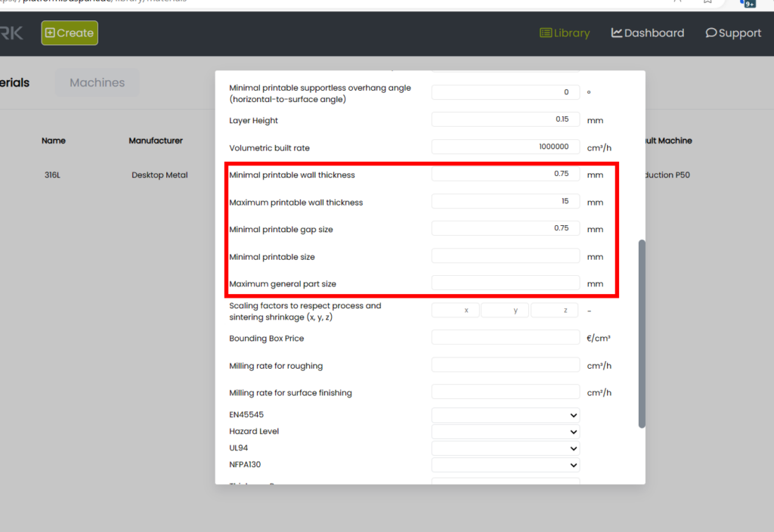Open the Support link
The image size is (774, 532).
(x=733, y=32)
